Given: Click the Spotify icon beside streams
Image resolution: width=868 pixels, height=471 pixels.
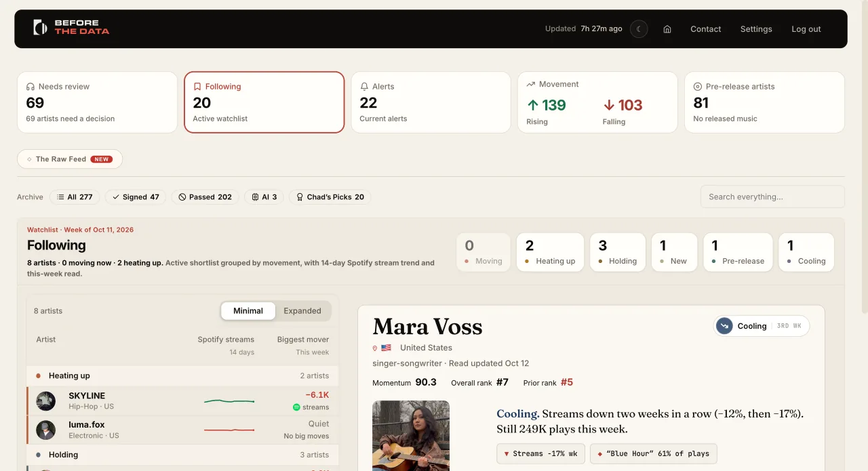Looking at the screenshot, I should 296,407.
